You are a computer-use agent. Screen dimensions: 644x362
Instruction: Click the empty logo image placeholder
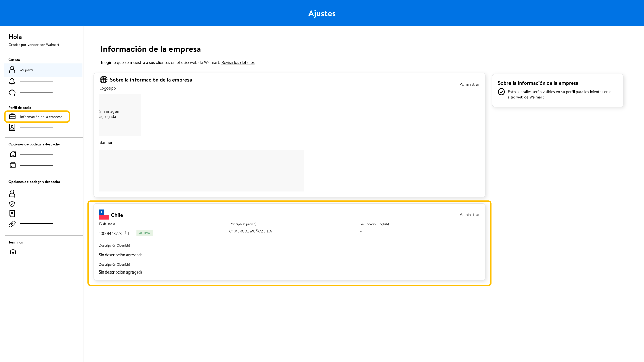120,115
